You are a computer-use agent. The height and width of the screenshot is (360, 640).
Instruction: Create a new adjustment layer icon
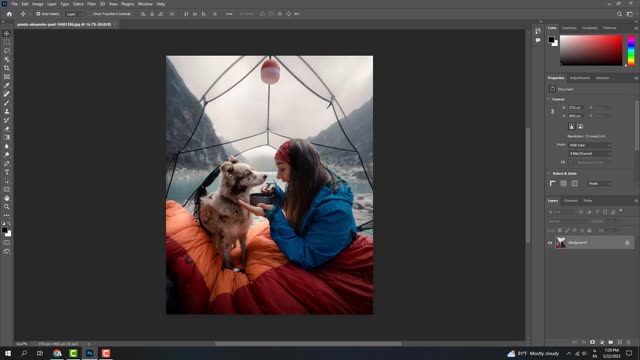coord(602,342)
